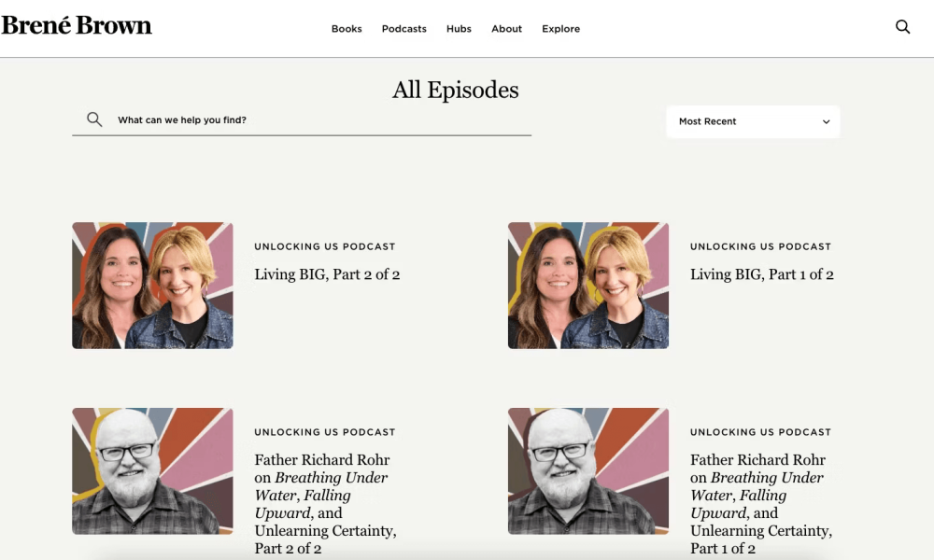This screenshot has height=560, width=934.
Task: Focus the 'What can we help you find?' field
Action: pyautogui.click(x=302, y=120)
